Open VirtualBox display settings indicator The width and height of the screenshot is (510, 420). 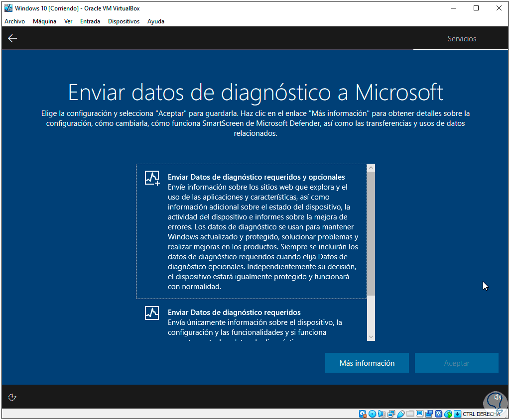coord(419,414)
